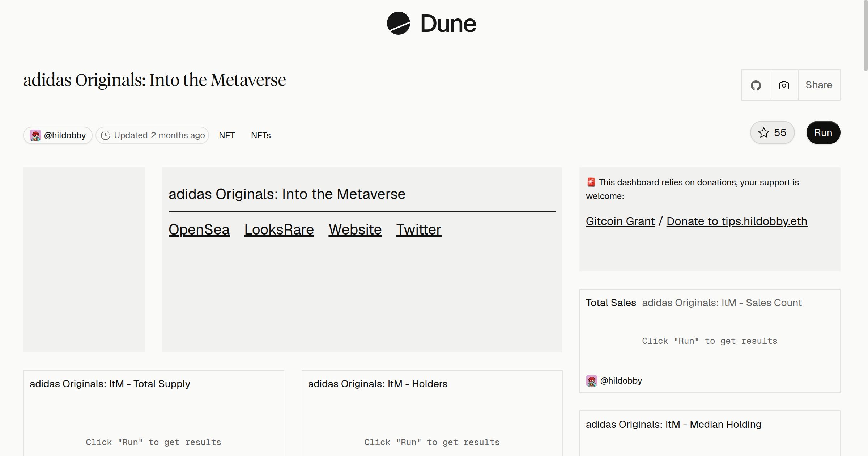Click the Dune logo icon
This screenshot has height=456, width=868.
point(399,23)
